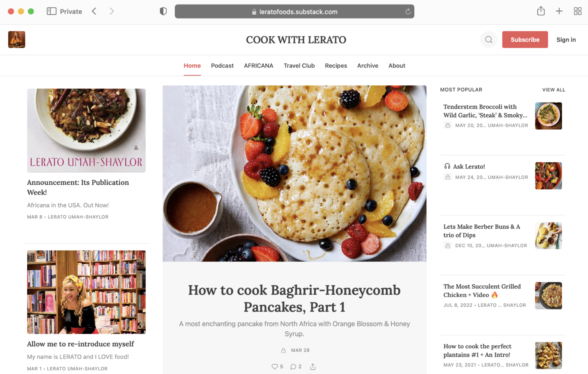Reload the page with the refresh icon

[408, 11]
